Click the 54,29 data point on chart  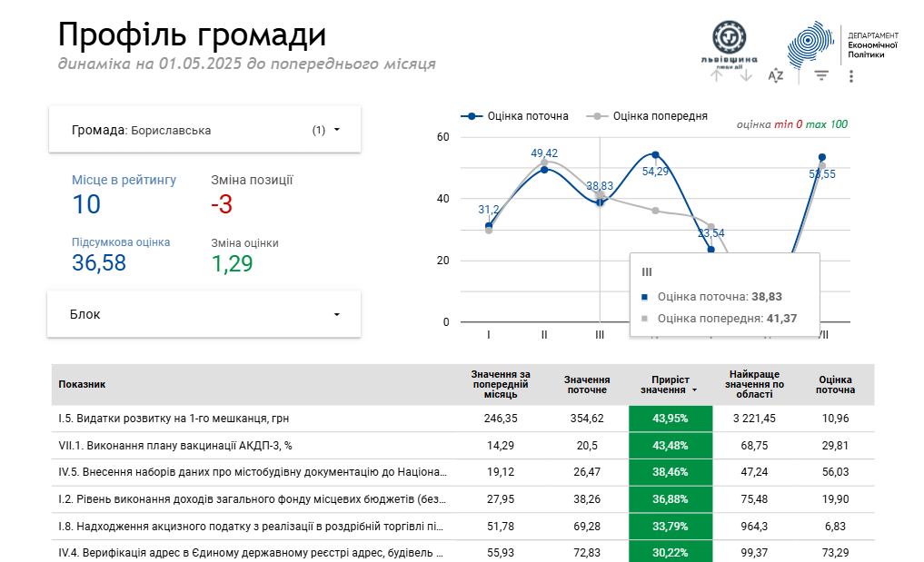pos(655,155)
